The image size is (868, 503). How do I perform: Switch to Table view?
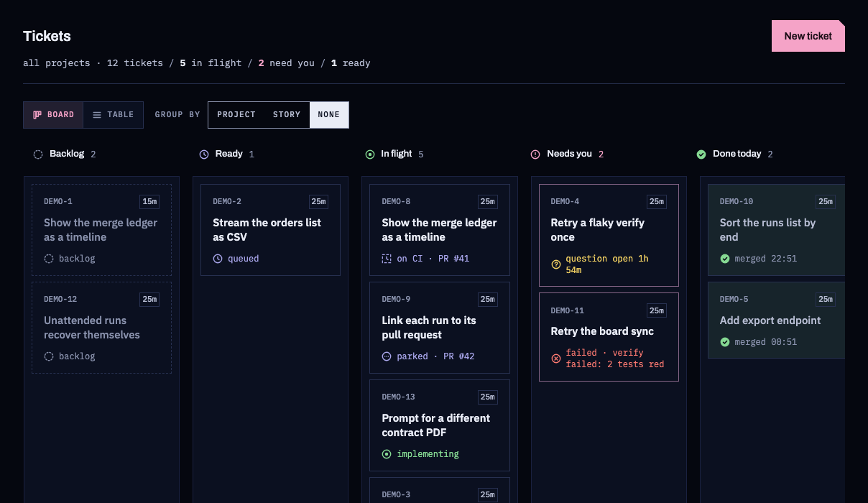113,115
